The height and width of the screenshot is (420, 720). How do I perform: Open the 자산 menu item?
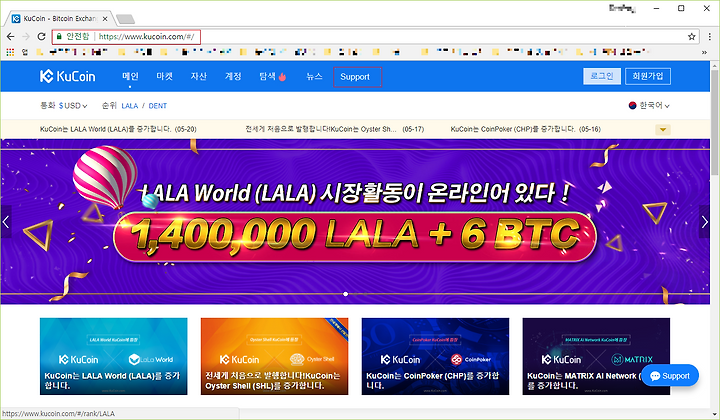(x=198, y=76)
